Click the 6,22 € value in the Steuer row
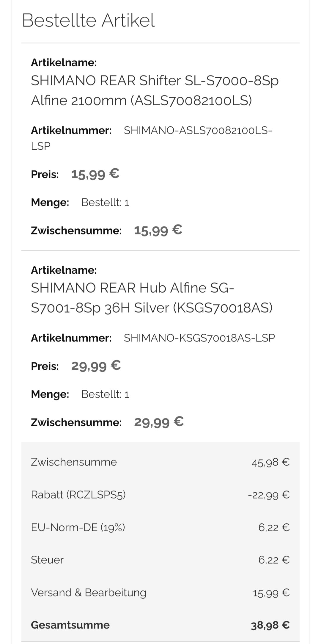Screen dimensions: 321x644 click(274, 560)
